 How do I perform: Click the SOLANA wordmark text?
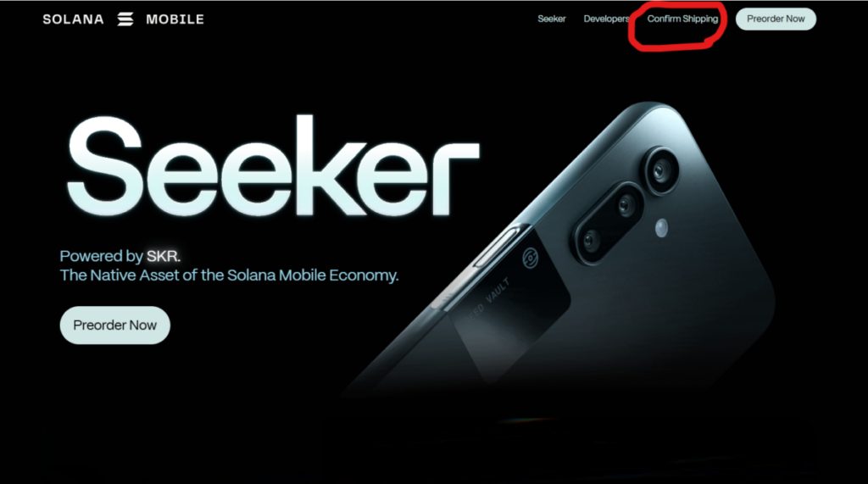[x=73, y=19]
